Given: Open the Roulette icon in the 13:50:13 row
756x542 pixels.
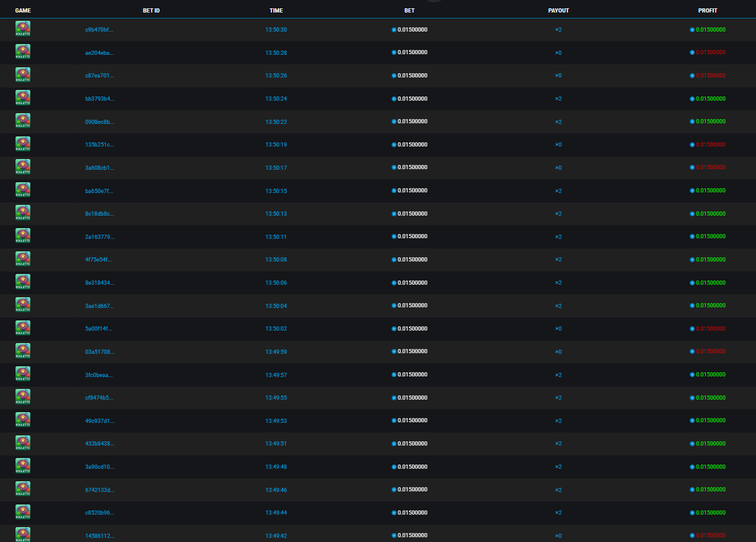Looking at the screenshot, I should tap(23, 213).
